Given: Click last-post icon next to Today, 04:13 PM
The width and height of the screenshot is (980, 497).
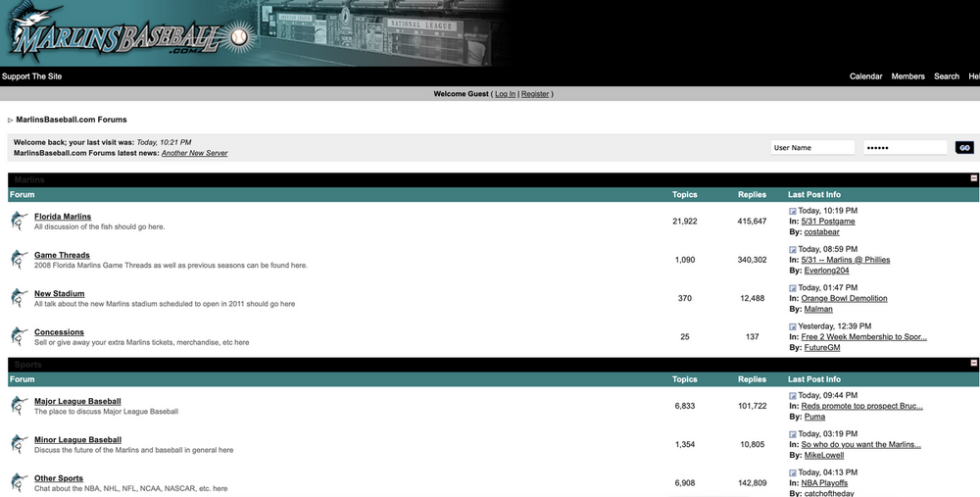Looking at the screenshot, I should [x=793, y=473].
